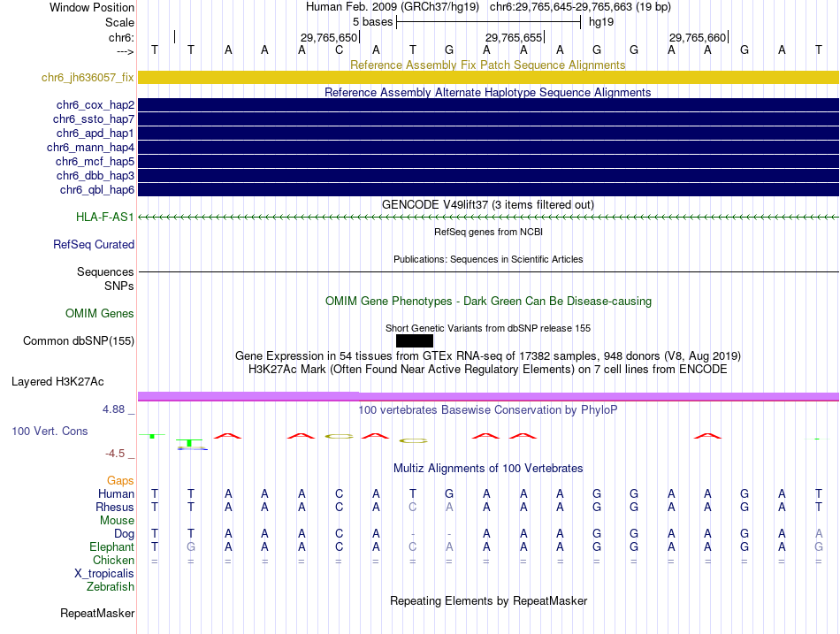Click the chr6: ruler label
Image resolution: width=840 pixels, height=634 pixels.
coord(121,37)
